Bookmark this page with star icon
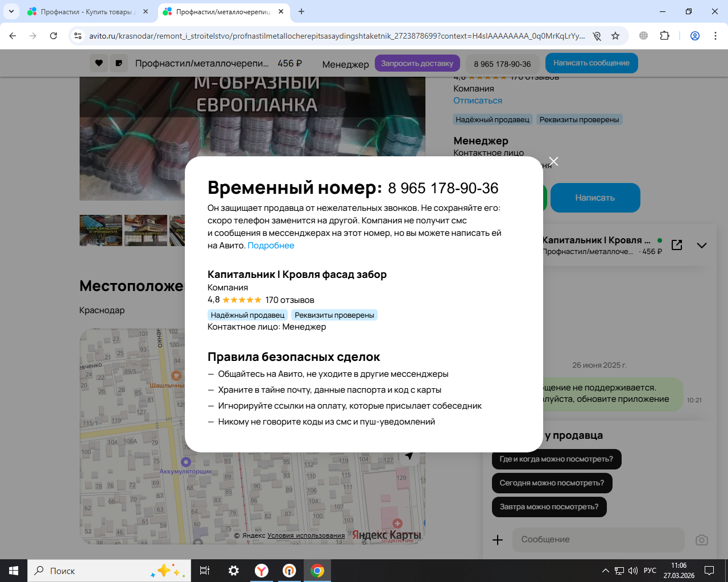The height and width of the screenshot is (582, 728). (615, 36)
